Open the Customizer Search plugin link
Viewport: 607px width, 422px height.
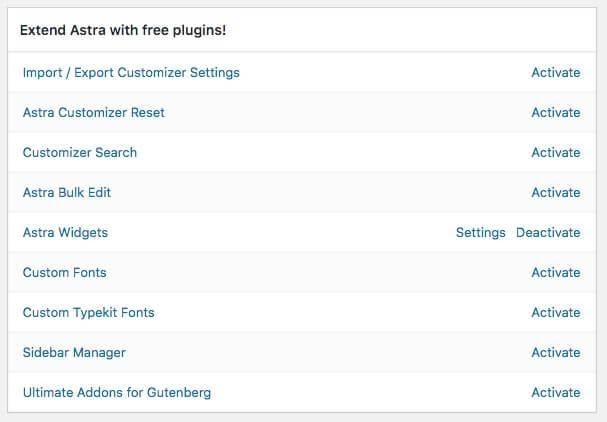[x=80, y=152]
